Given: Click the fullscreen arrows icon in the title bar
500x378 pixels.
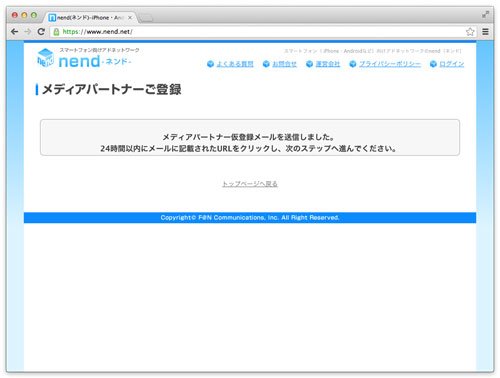Looking at the screenshot, I should coord(485,15).
